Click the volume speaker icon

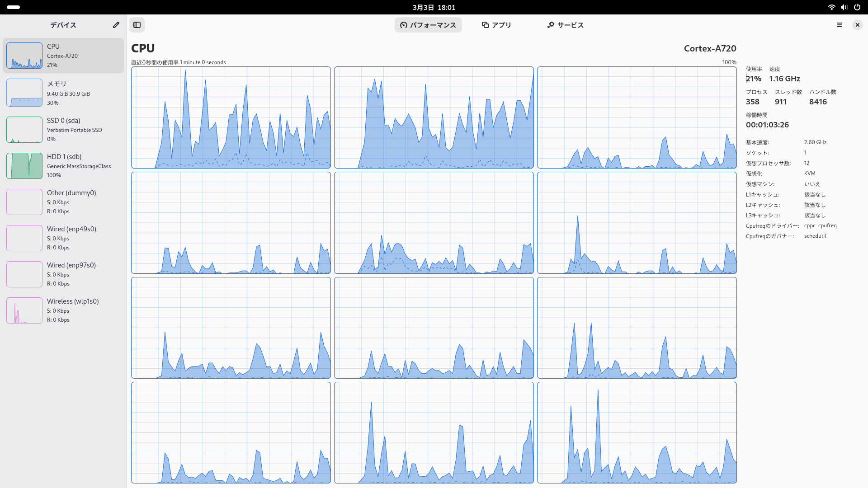click(x=844, y=7)
